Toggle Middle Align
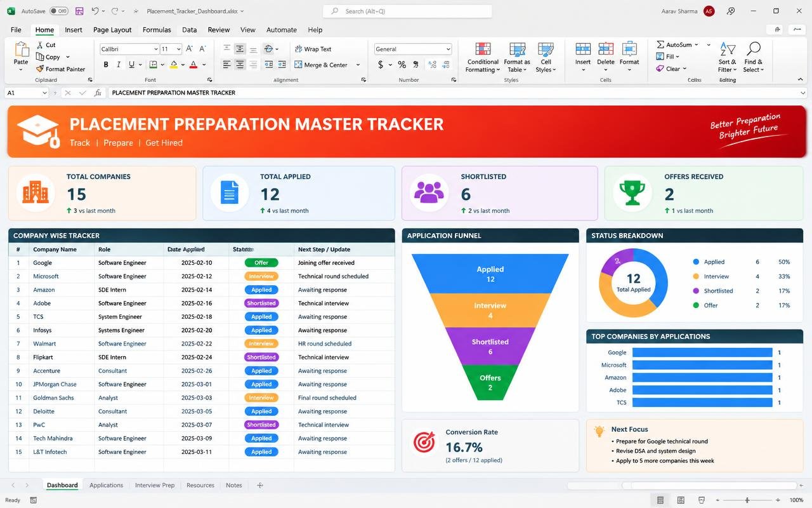The height and width of the screenshot is (508, 812). pyautogui.click(x=240, y=49)
